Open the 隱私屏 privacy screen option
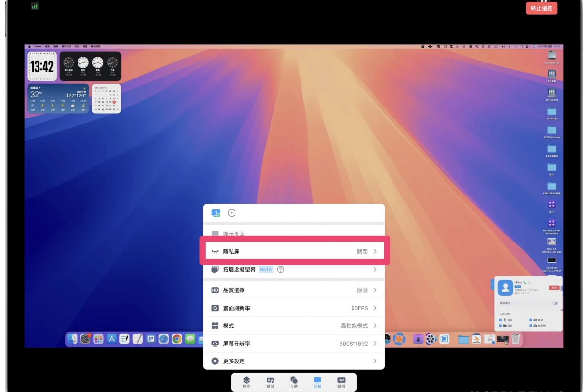 click(x=294, y=252)
